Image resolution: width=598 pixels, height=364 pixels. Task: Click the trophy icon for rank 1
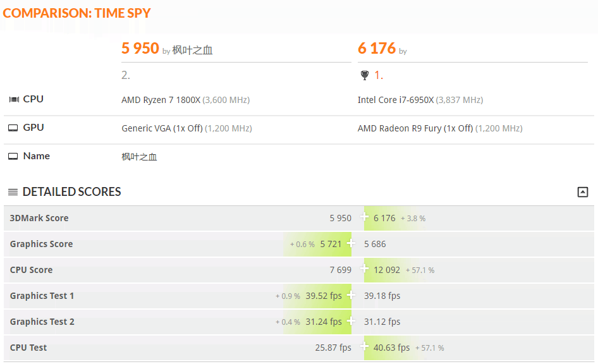pos(365,75)
